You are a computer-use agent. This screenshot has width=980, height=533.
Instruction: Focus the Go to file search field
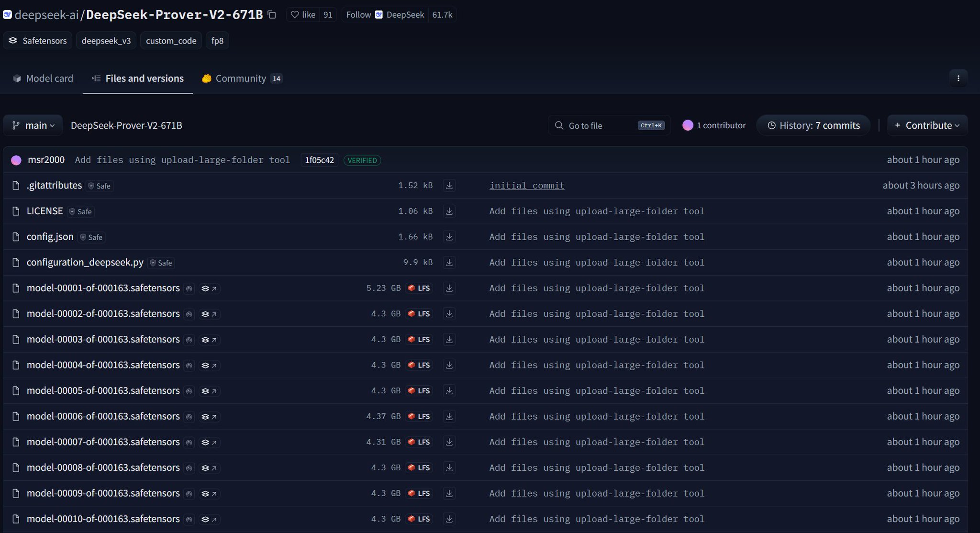(x=609, y=125)
